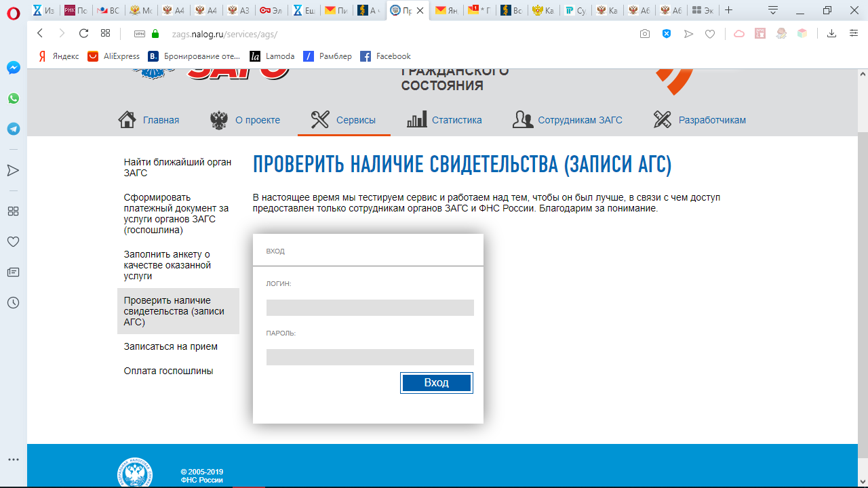The width and height of the screenshot is (868, 488).
Task: Toggle the VPN badge in address bar
Action: pos(140,34)
